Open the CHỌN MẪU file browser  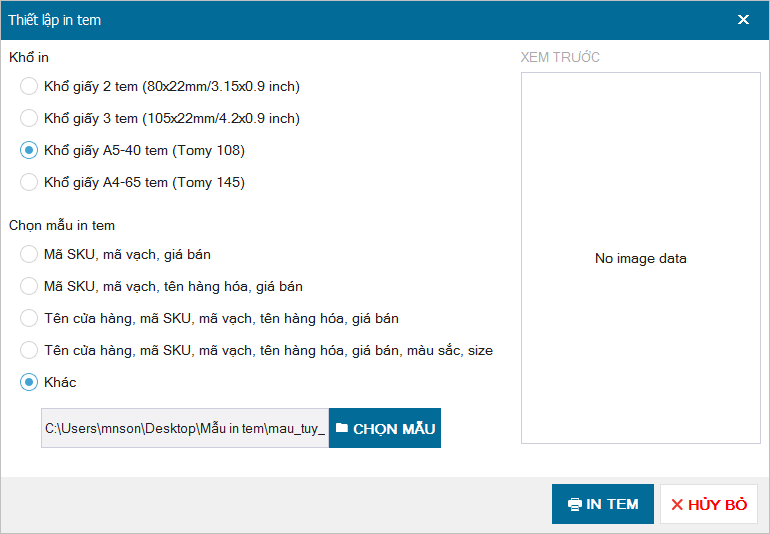pos(385,428)
